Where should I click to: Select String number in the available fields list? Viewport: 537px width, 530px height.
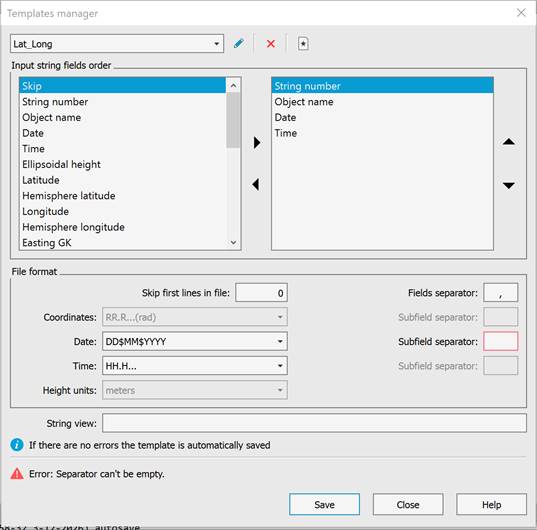tap(123, 101)
